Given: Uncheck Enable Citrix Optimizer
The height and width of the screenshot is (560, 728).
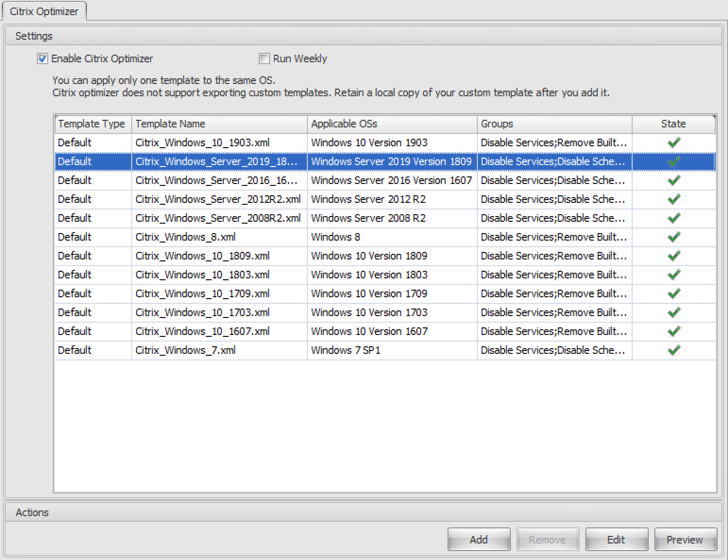Looking at the screenshot, I should point(43,59).
